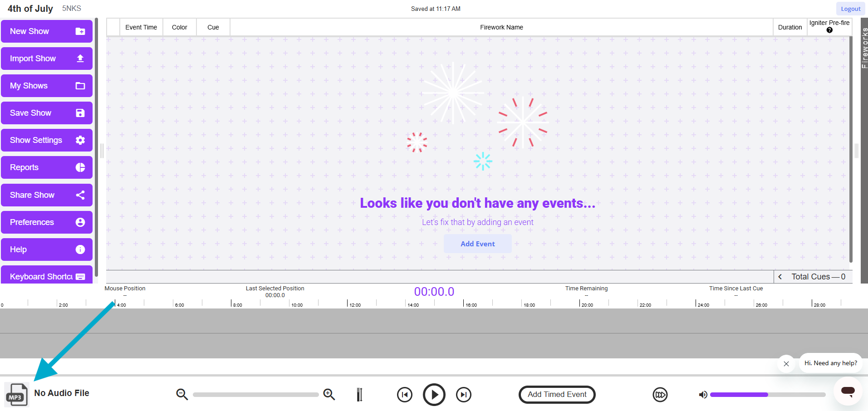Zoom out the timeline with magnifier minus
868x411 pixels.
(x=182, y=395)
